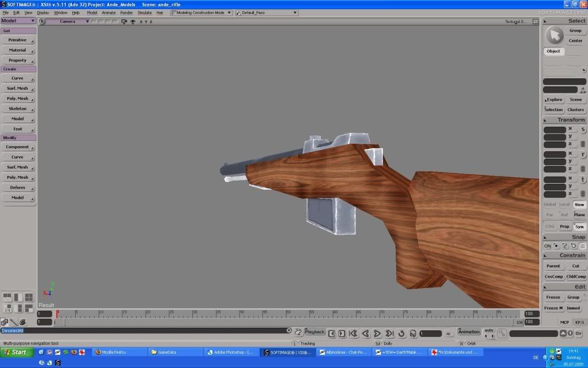This screenshot has height=368, width=588.
Task: Toggle snap ON button
Action: tap(547, 246)
